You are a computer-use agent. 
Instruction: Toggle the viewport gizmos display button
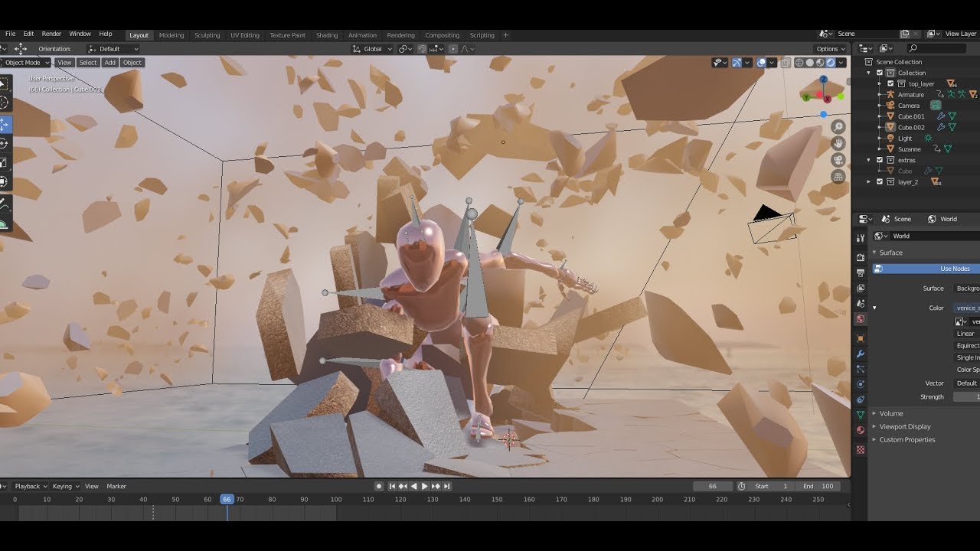pos(737,63)
